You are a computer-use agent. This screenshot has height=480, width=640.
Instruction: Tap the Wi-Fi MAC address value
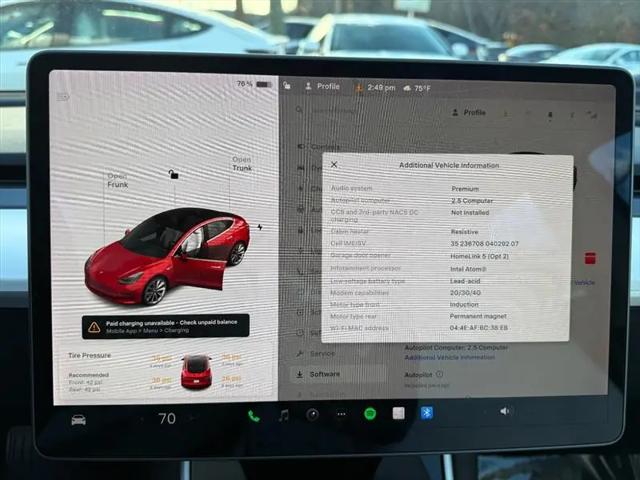point(478,328)
